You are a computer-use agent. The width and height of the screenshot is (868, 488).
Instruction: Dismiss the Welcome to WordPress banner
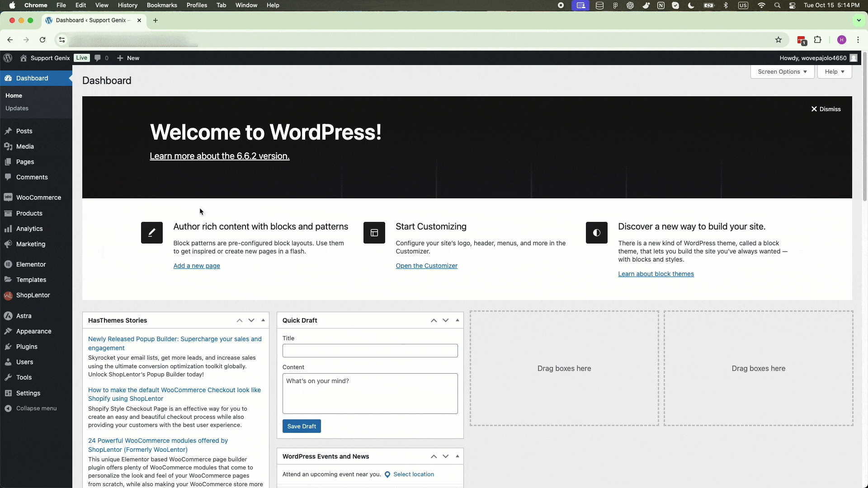pos(827,109)
